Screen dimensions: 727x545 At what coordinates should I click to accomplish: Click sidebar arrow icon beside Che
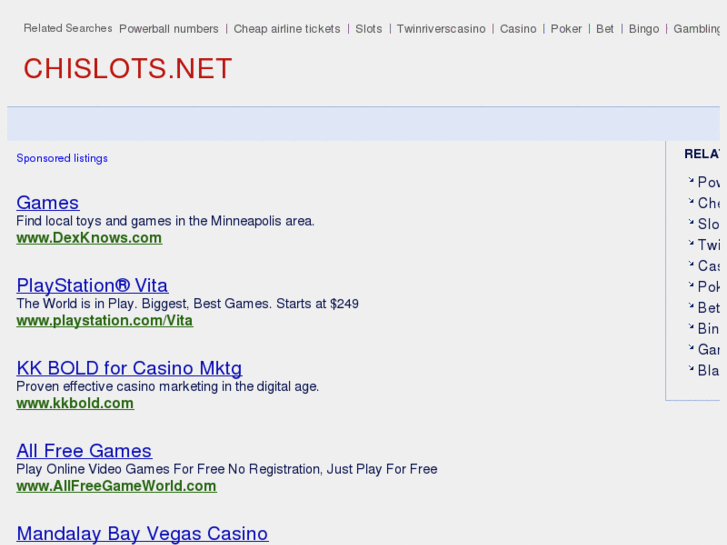click(x=691, y=201)
